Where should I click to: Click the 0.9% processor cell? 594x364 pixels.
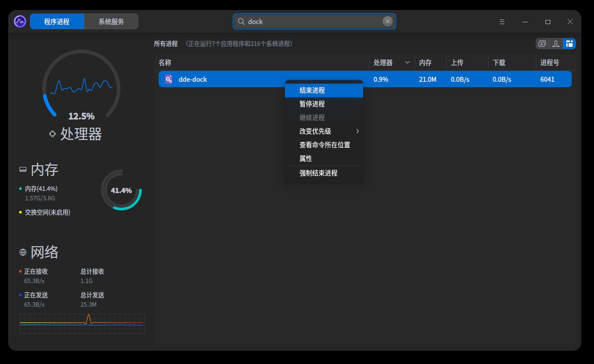381,80
